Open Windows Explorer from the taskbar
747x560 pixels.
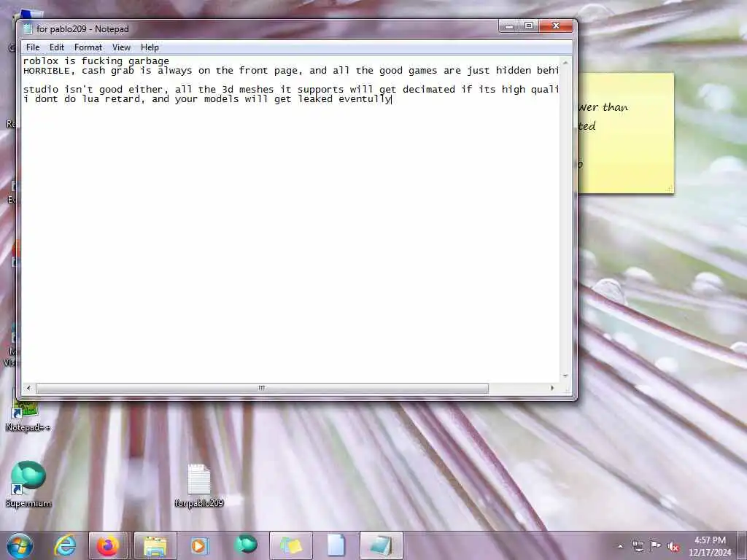click(x=155, y=545)
